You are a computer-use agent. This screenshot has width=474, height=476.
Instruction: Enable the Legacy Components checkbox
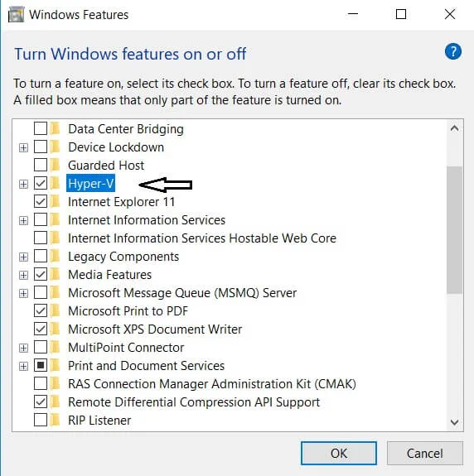[x=41, y=256]
